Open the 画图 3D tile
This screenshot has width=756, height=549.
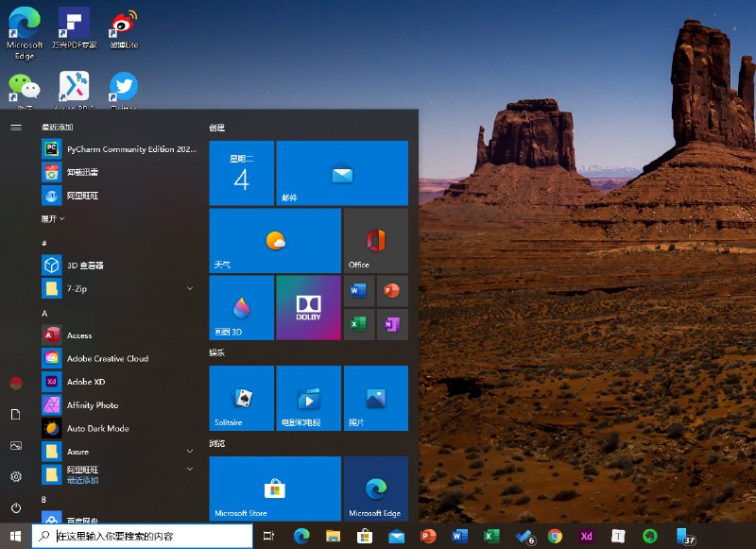[241, 308]
